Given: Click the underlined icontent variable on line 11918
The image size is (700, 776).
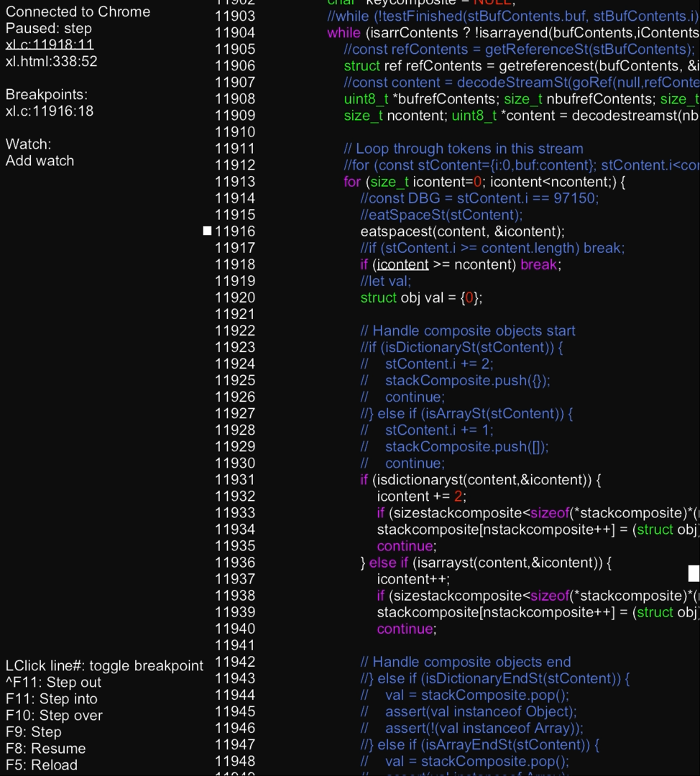Looking at the screenshot, I should [403, 264].
